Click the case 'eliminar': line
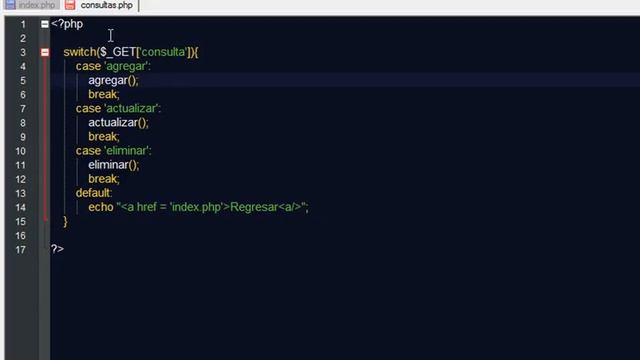This screenshot has width=640, height=360. click(113, 151)
